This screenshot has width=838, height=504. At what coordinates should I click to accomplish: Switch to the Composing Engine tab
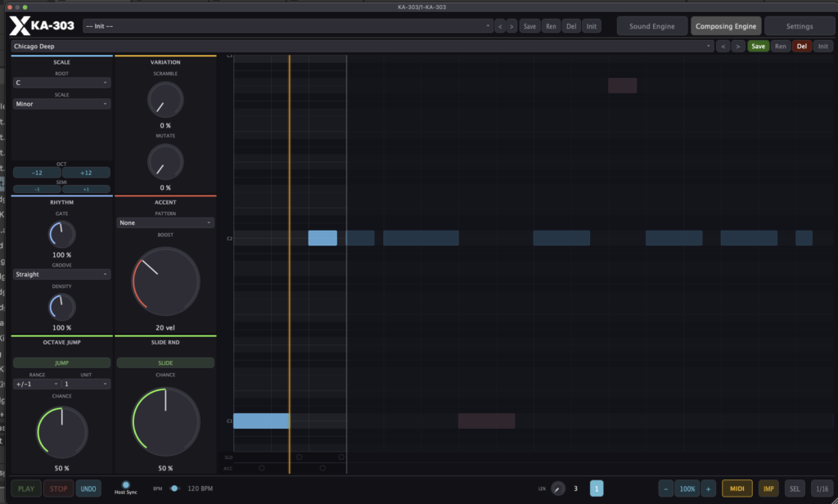tap(726, 25)
